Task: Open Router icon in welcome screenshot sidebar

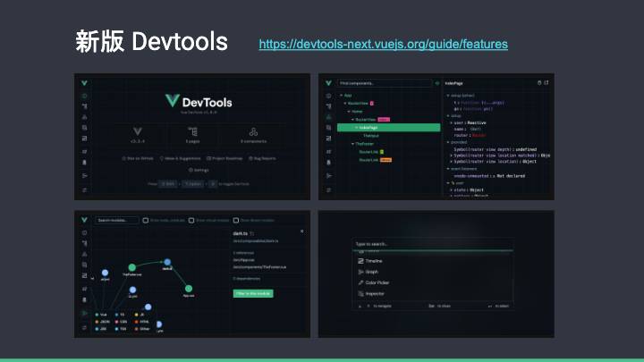Action: pos(84,151)
